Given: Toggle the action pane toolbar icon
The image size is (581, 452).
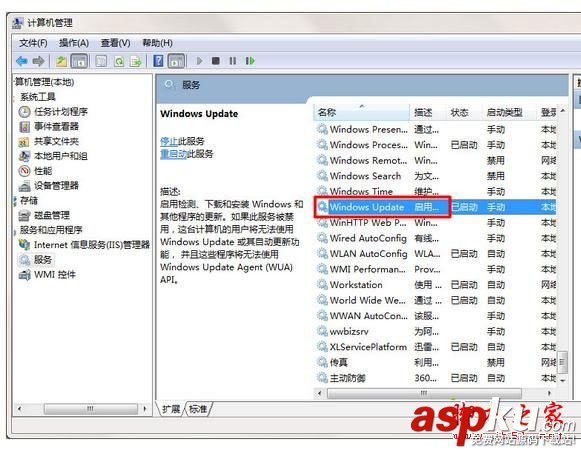Looking at the screenshot, I should coord(176,61).
